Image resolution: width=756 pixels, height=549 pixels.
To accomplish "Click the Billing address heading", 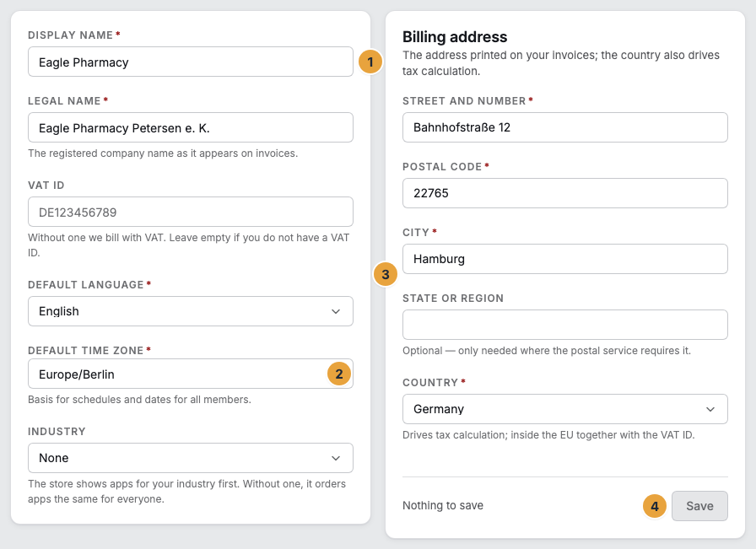I will coord(455,36).
